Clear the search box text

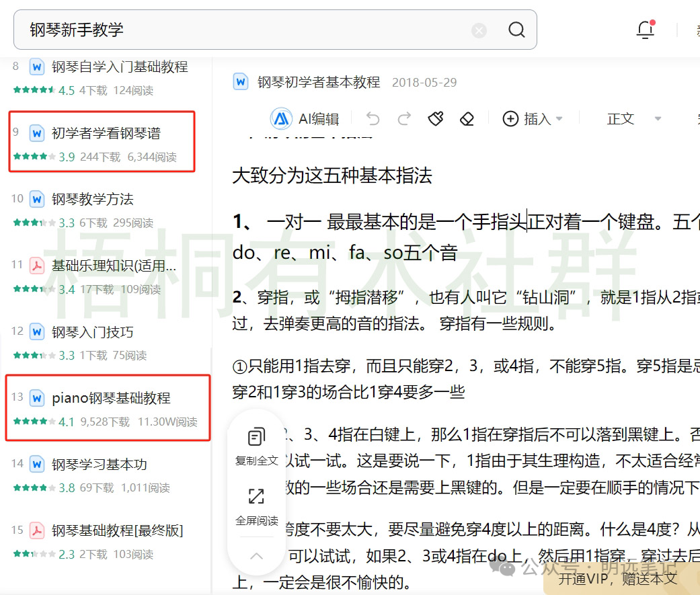click(x=479, y=30)
